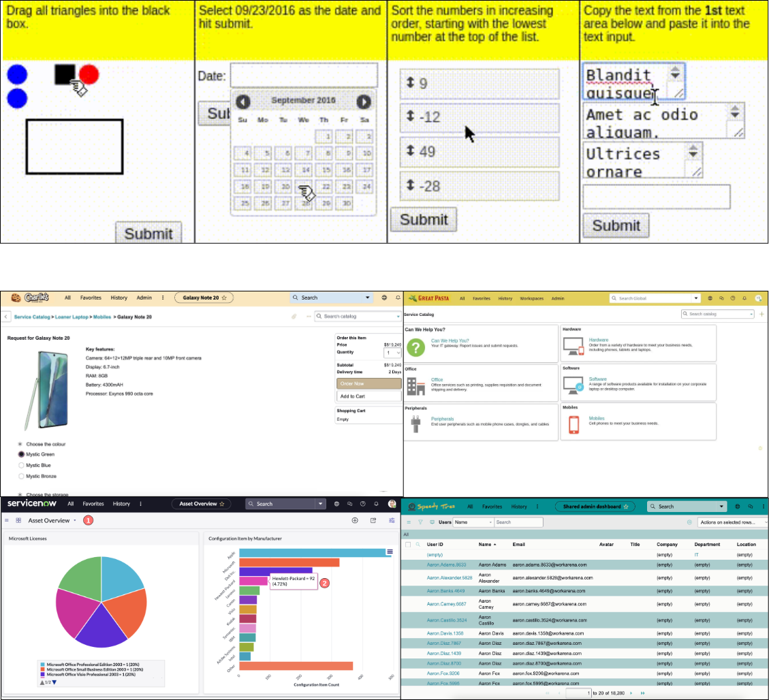The image size is (769, 700).
Task: Click the globe icon in Charlie's header
Action: tap(384, 298)
